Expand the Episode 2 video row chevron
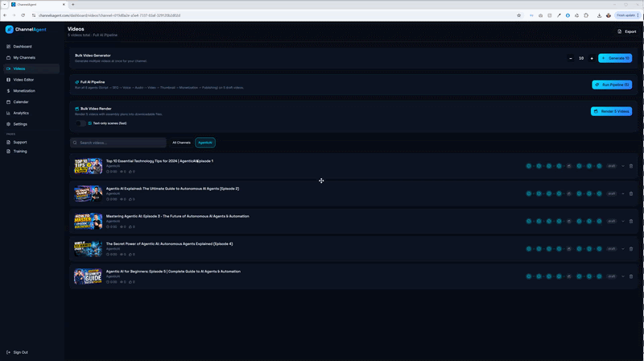 (622, 193)
